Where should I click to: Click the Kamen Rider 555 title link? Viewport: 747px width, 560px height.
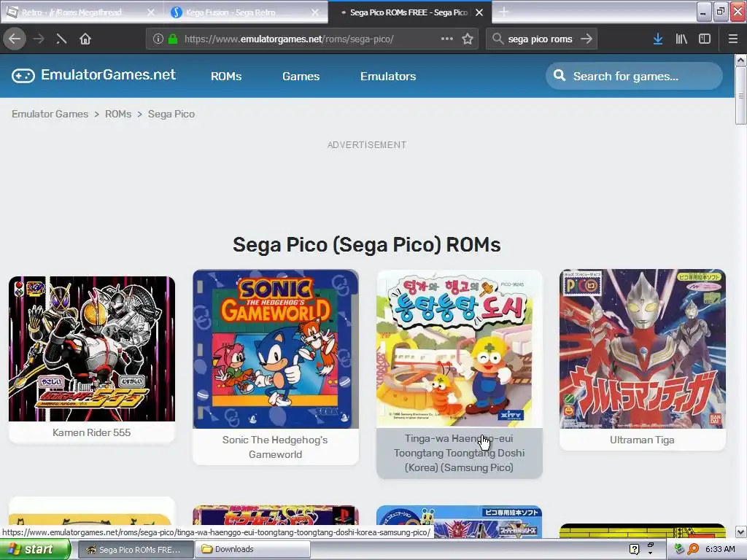click(91, 432)
